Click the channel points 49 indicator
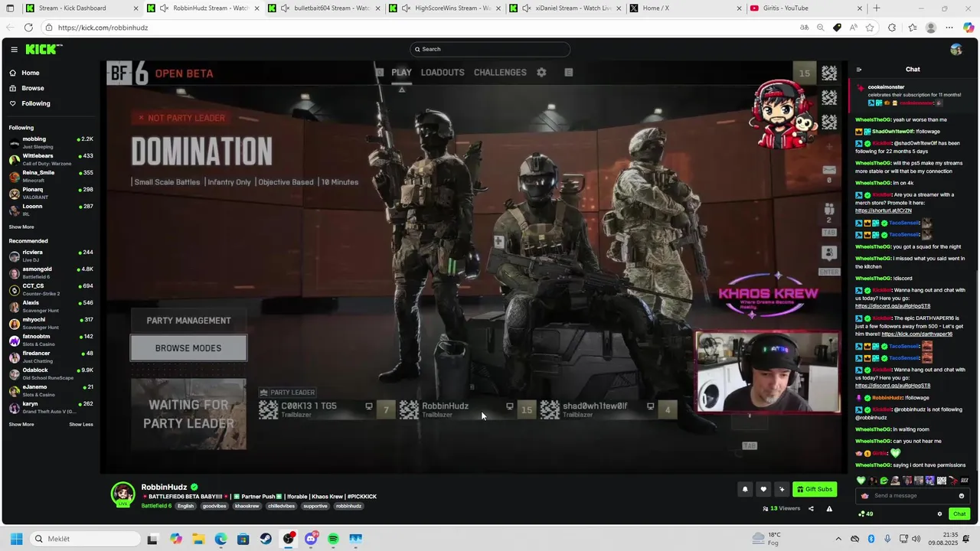980x551 pixels. click(x=866, y=514)
